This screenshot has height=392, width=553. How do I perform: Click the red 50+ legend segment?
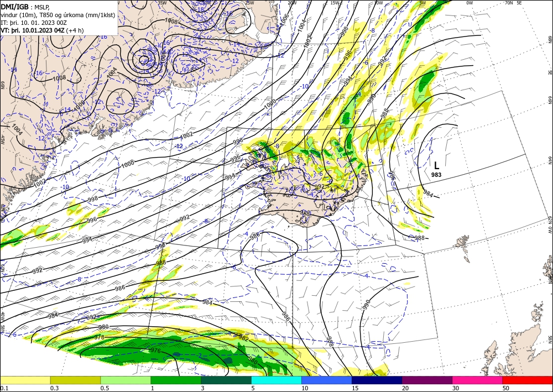[528, 380]
